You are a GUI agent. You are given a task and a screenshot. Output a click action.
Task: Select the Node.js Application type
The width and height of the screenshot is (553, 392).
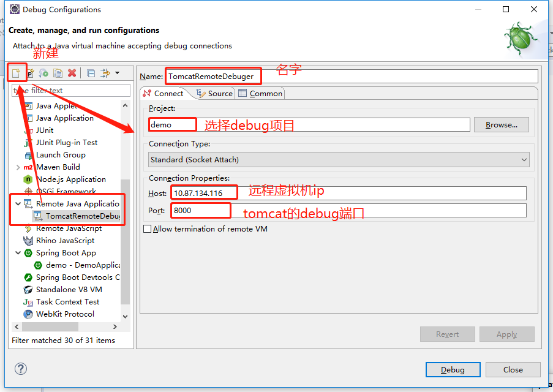[71, 179]
